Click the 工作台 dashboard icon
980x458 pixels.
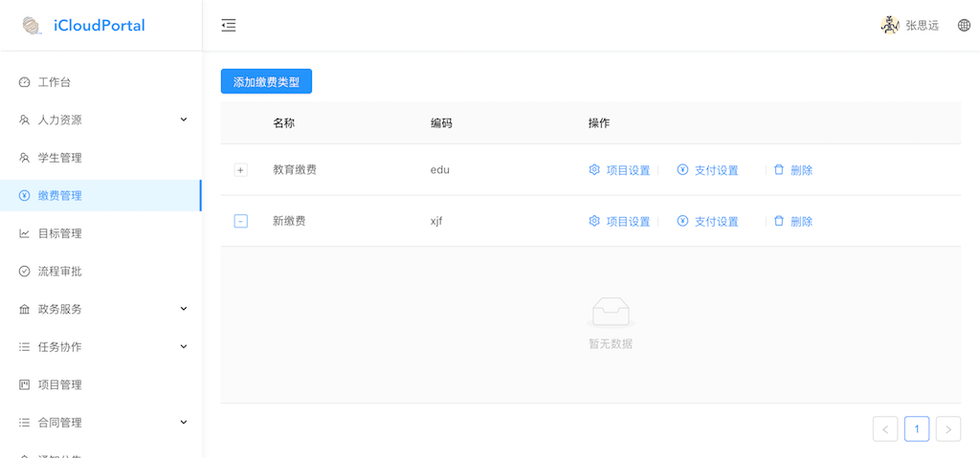[x=24, y=82]
